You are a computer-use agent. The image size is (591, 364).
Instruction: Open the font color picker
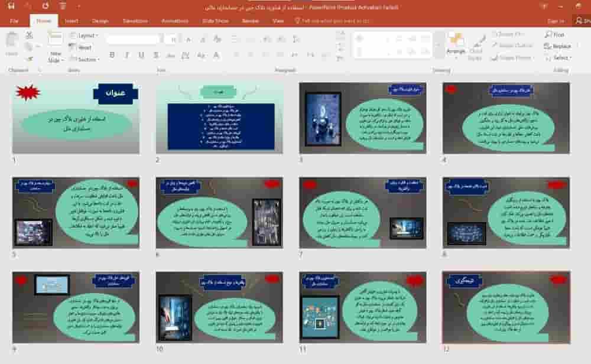tap(216, 56)
